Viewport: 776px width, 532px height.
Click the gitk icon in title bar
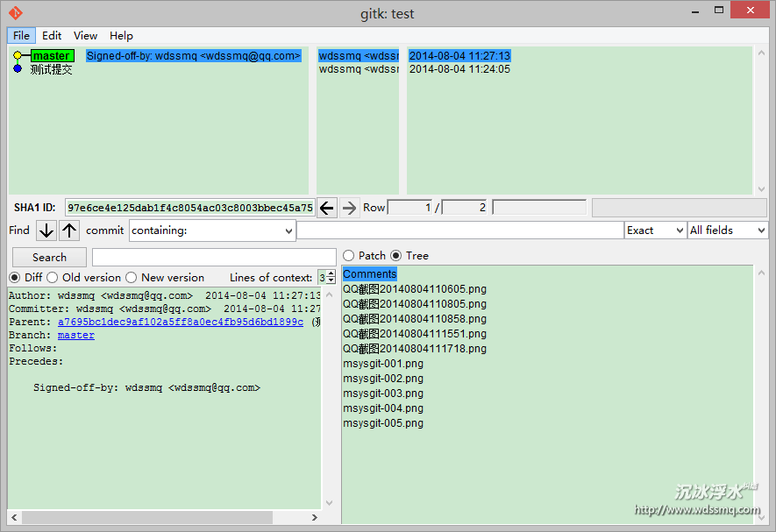(15, 13)
